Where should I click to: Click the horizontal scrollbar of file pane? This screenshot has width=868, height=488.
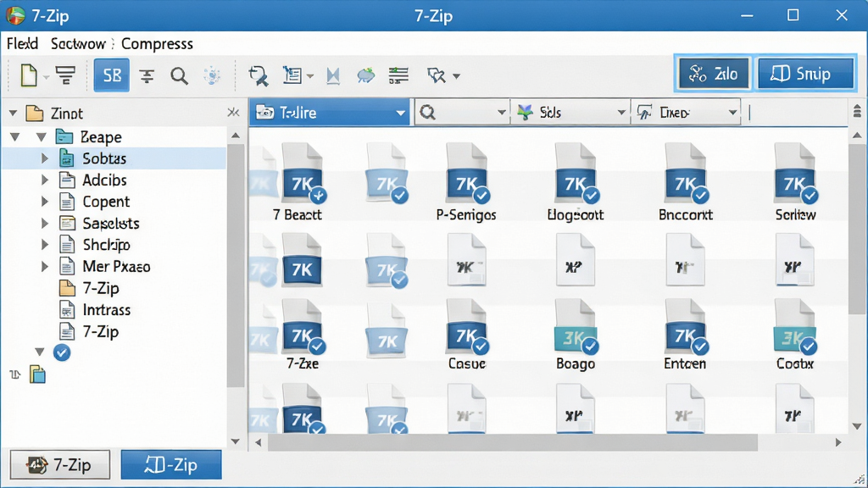tap(513, 442)
